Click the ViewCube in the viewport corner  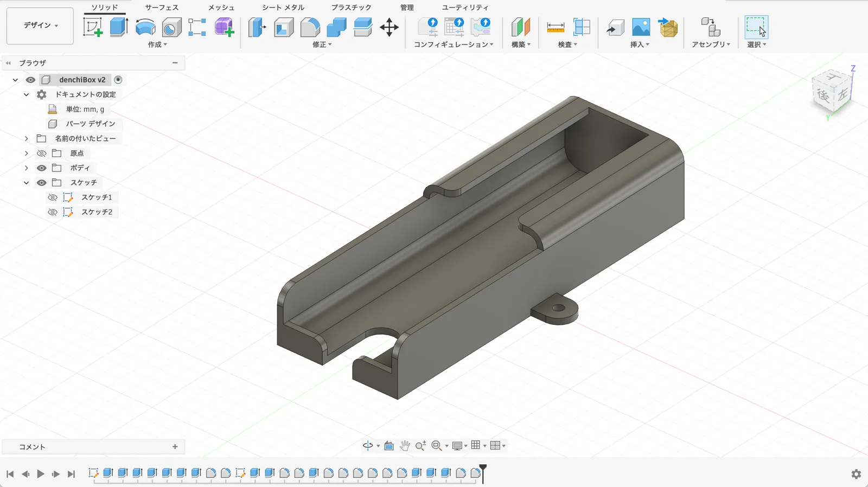tap(832, 92)
